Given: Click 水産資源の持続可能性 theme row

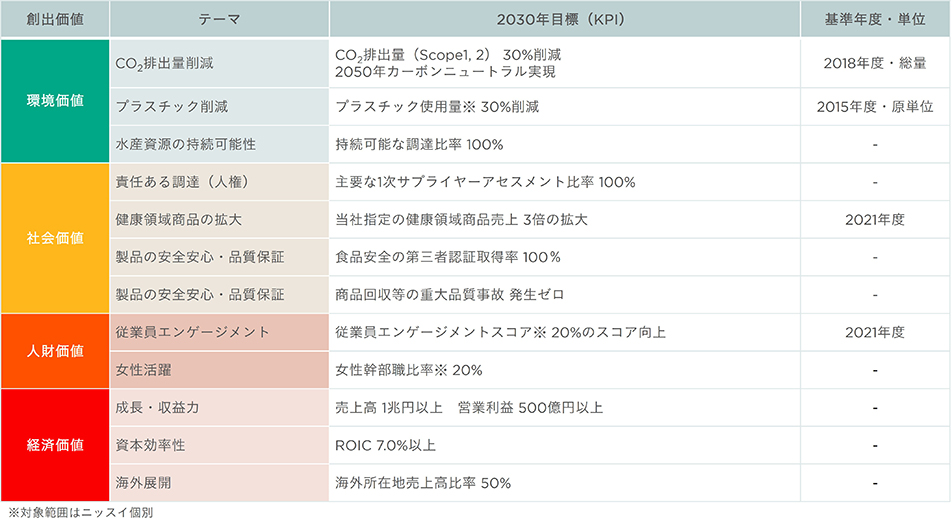Looking at the screenshot, I should (x=219, y=144).
